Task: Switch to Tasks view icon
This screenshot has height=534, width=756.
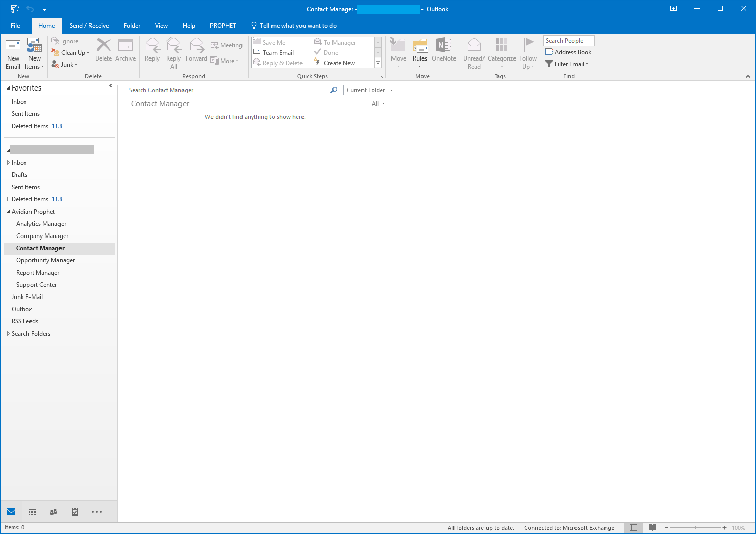Action: click(x=75, y=512)
